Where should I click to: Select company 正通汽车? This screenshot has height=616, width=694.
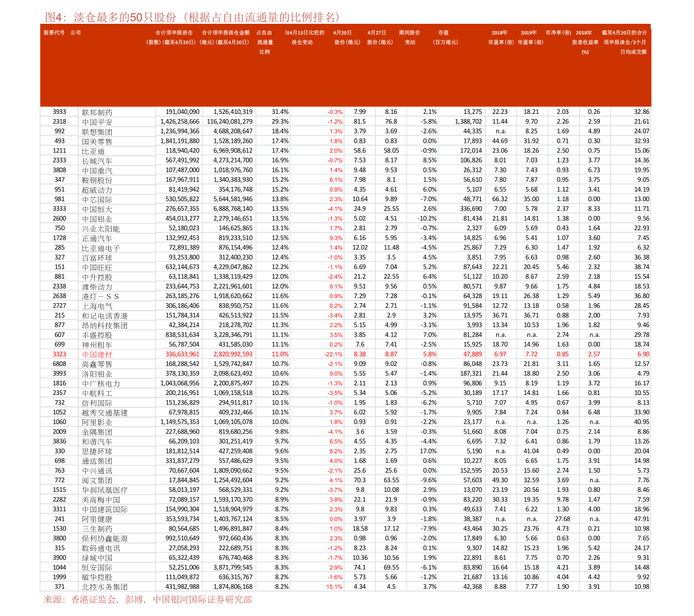click(97, 238)
